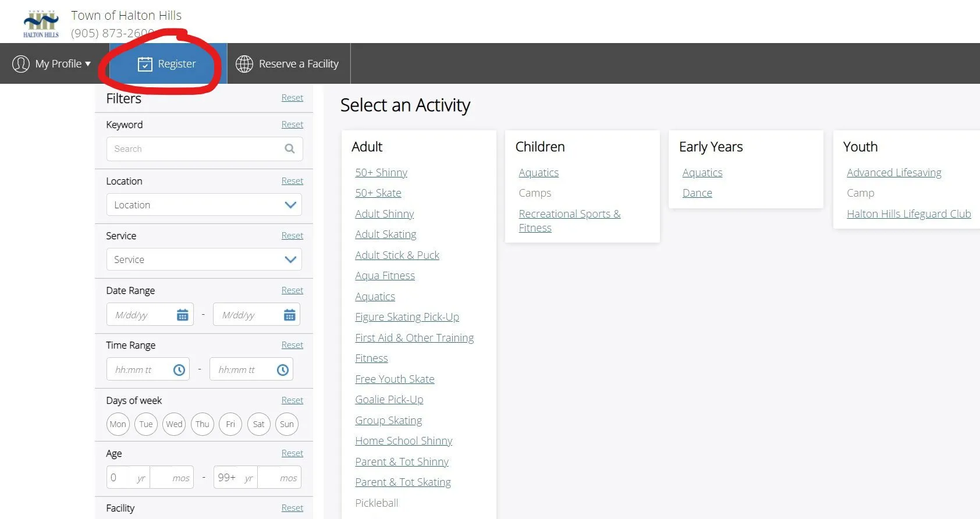Image resolution: width=980 pixels, height=519 pixels.
Task: Select the Reserve a Facility tab
Action: [x=289, y=63]
